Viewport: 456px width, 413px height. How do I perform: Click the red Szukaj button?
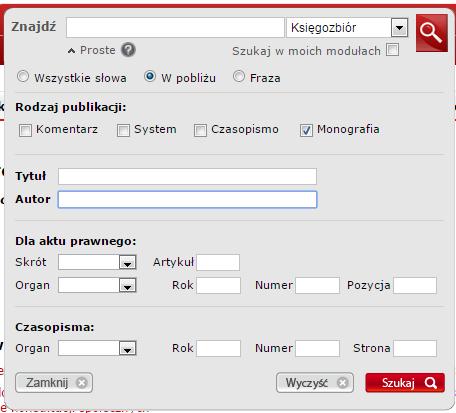[x=405, y=383]
